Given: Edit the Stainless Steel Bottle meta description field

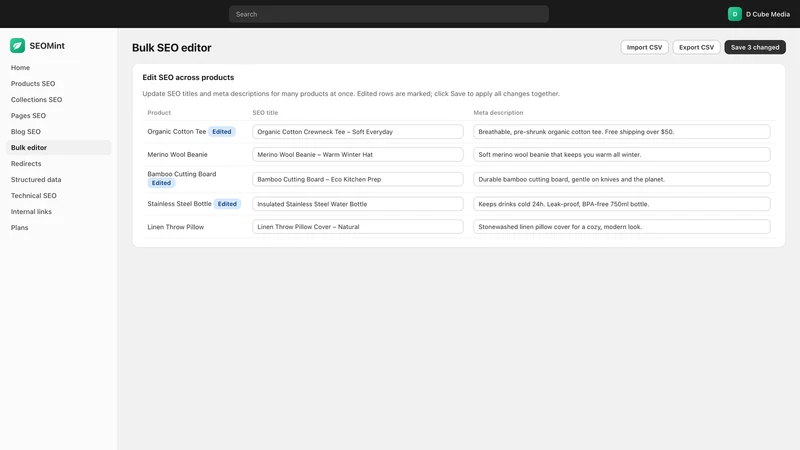Looking at the screenshot, I should coord(621,204).
